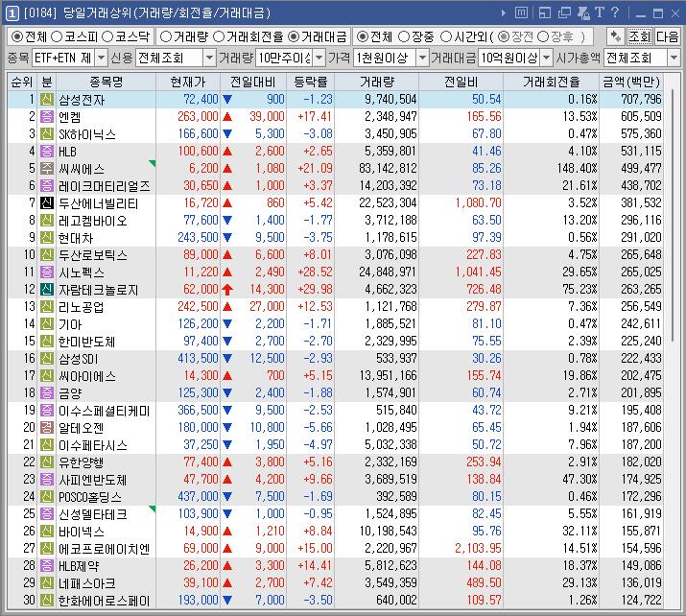Viewport: 686px width, 616px height.
Task: Select the 거래량 sort radio button
Action: (166, 36)
